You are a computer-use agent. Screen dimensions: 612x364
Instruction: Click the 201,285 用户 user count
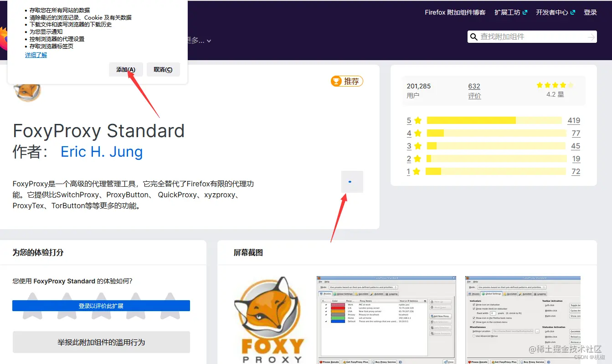tap(419, 91)
